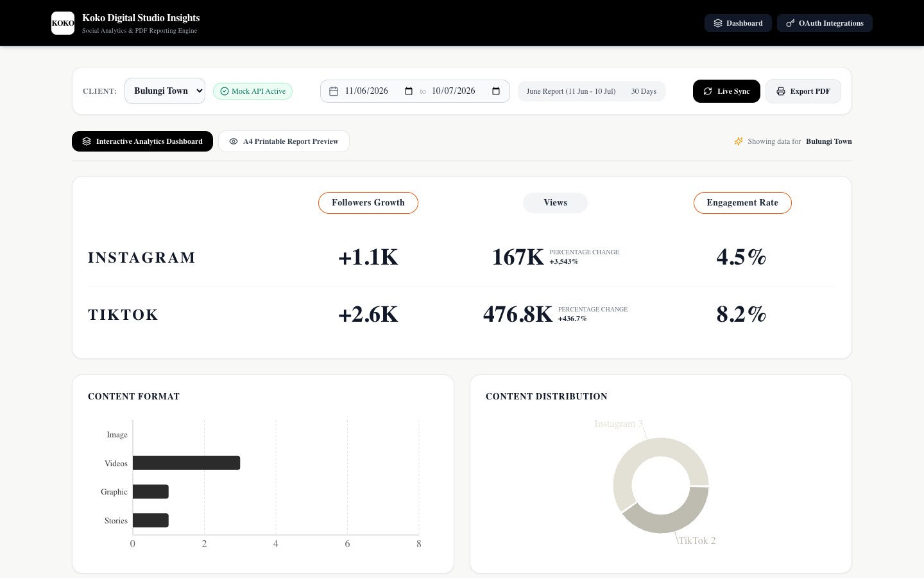Click the Graphic bar in Content Format chart
The image size is (924, 578).
click(x=151, y=492)
